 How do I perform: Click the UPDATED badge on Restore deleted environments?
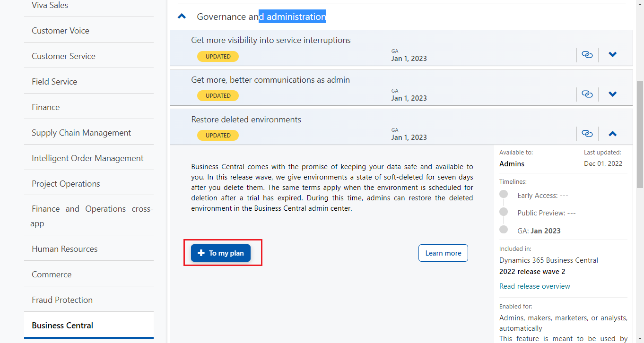pyautogui.click(x=218, y=135)
